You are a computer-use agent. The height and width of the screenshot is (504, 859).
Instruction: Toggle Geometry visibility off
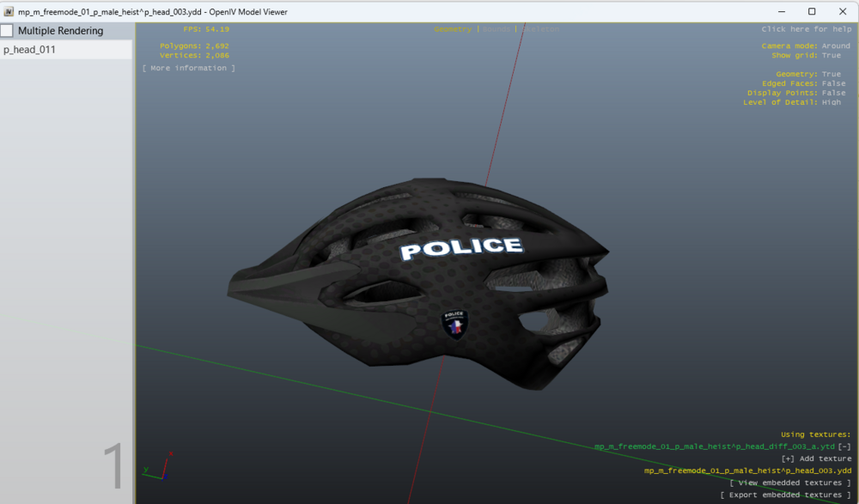point(830,74)
